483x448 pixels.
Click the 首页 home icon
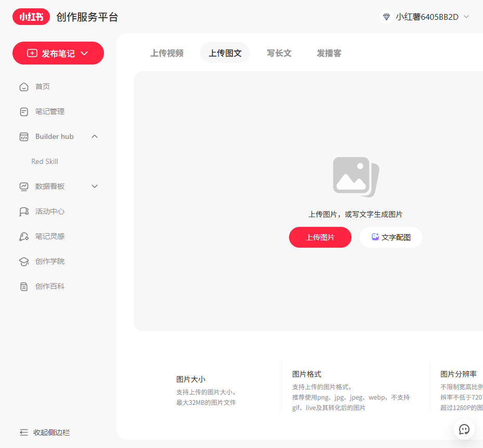(24, 87)
